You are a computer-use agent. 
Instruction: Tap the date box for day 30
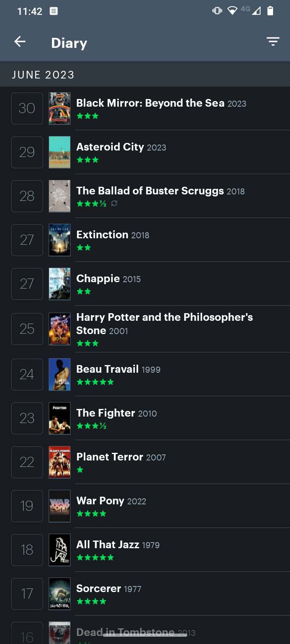click(x=27, y=108)
